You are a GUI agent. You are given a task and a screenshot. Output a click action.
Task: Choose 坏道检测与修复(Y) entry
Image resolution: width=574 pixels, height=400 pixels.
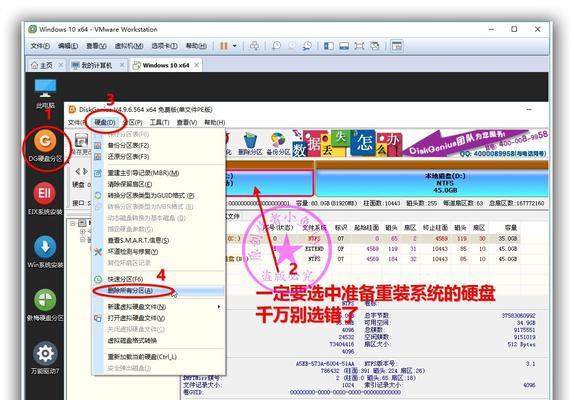click(159, 252)
